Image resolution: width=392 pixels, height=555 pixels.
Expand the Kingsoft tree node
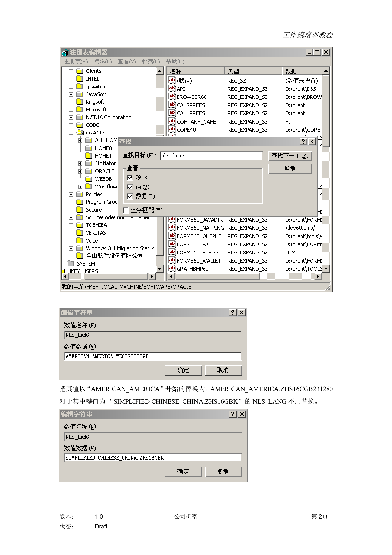click(71, 102)
